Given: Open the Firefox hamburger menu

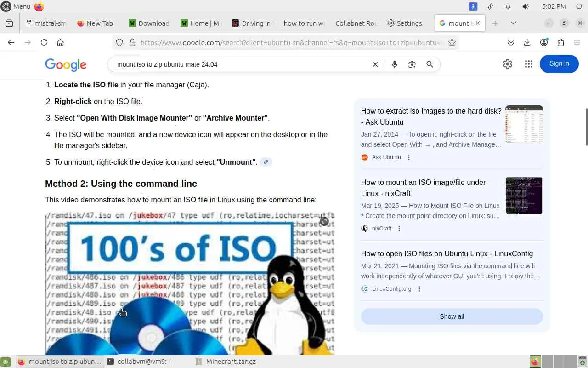Looking at the screenshot, I should [577, 42].
